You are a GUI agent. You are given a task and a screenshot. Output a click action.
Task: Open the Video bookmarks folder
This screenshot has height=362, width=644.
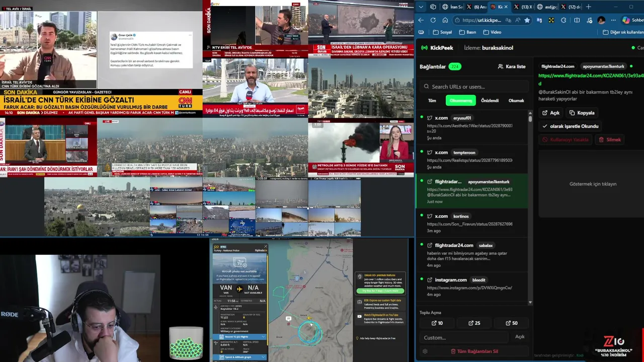[492, 32]
